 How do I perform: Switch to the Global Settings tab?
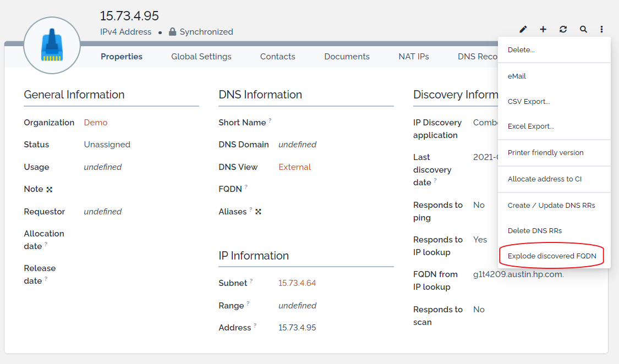click(x=201, y=57)
